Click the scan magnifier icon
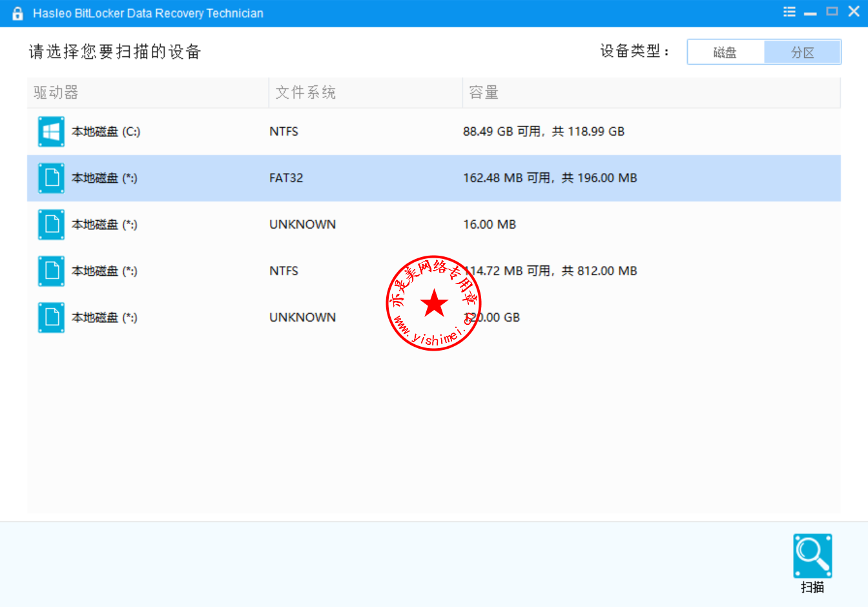 pyautogui.click(x=812, y=555)
